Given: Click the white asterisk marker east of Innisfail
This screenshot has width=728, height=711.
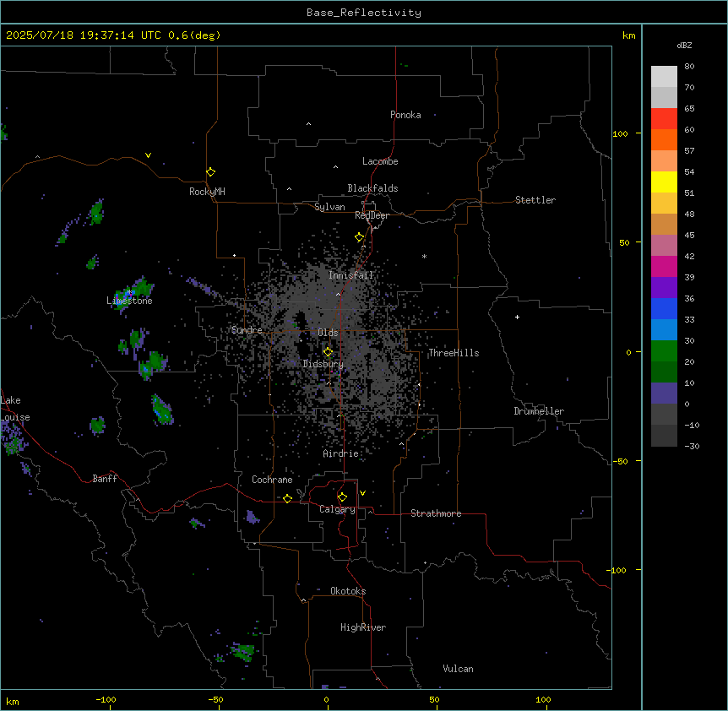Looking at the screenshot, I should coord(424,256).
